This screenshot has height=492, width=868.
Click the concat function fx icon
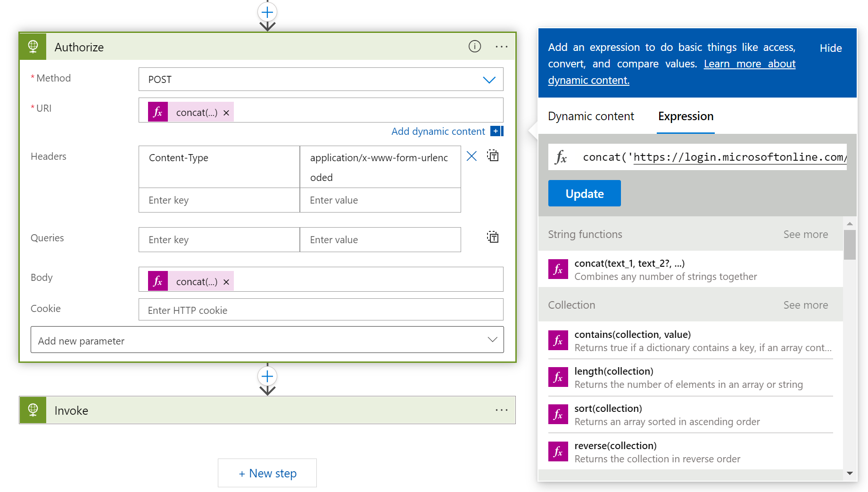(x=558, y=270)
